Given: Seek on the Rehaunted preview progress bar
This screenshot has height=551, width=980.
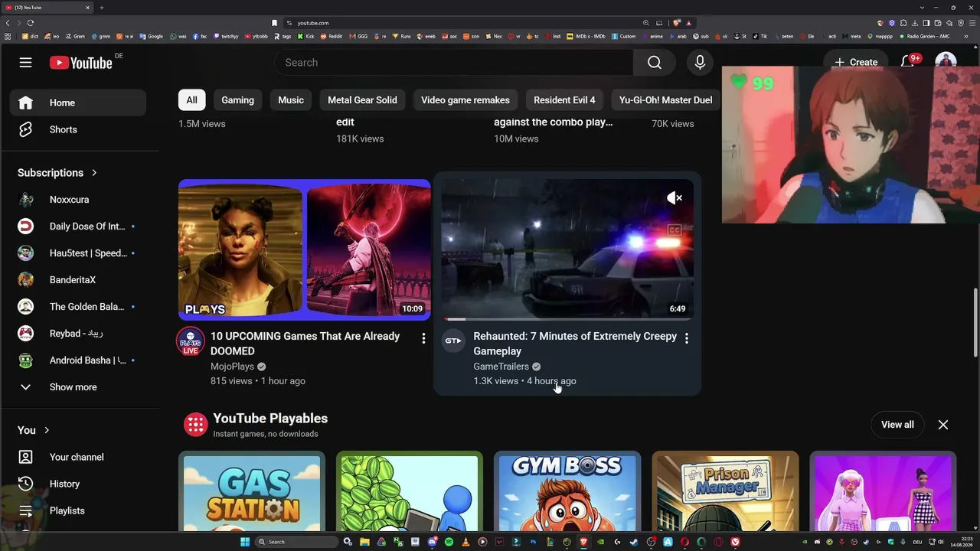Looking at the screenshot, I should coord(567,319).
